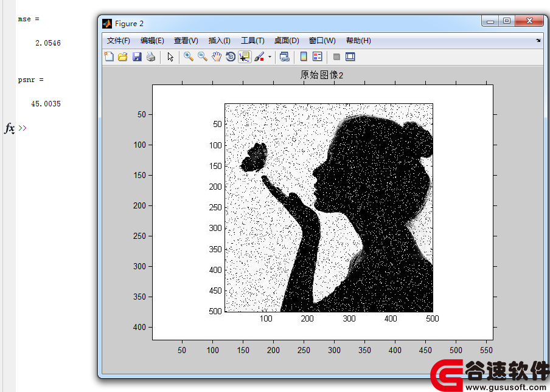Select the mse value 2.0546

click(48, 43)
